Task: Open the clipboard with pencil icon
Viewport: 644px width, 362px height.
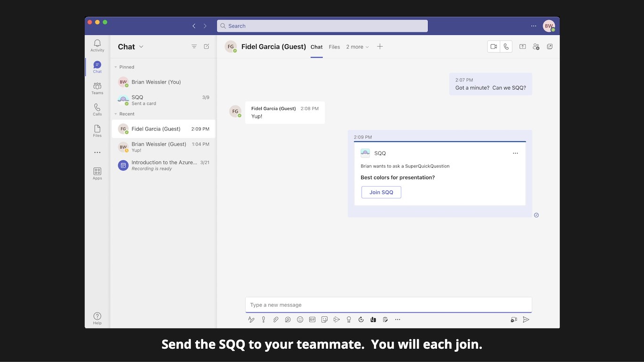Action: [x=385, y=320]
